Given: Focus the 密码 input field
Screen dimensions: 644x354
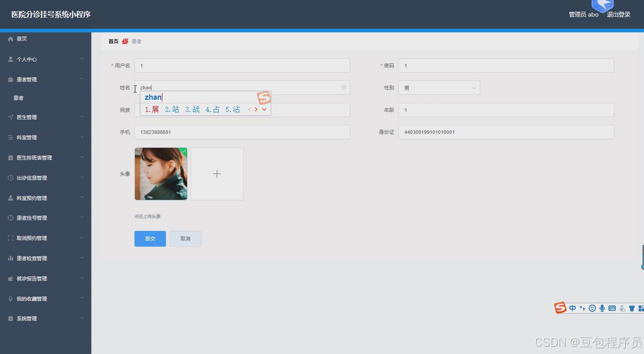Looking at the screenshot, I should click(x=506, y=66).
